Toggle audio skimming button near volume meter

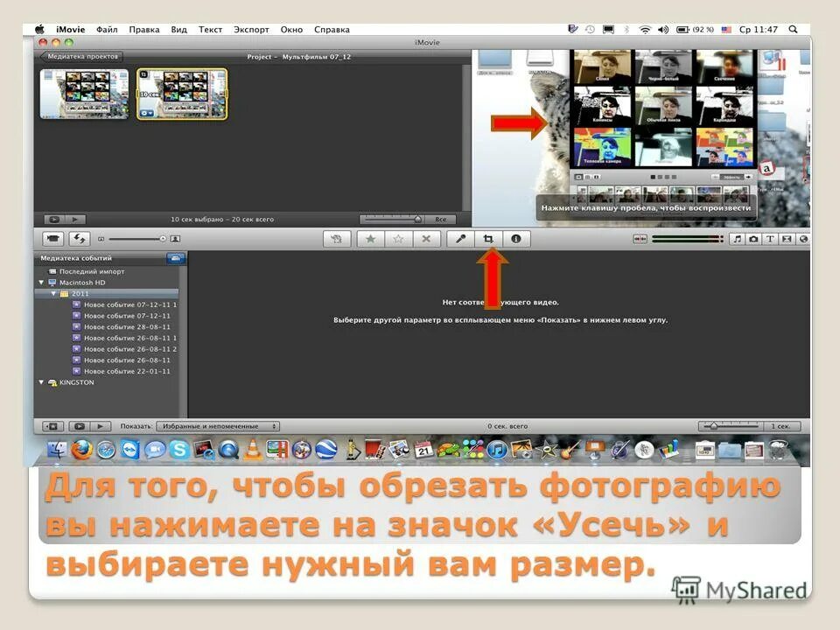640,239
